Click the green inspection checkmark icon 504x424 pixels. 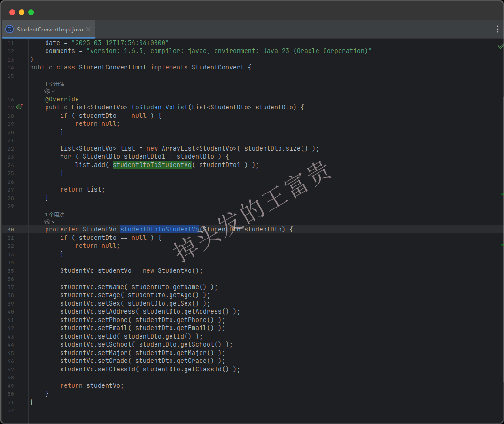tap(500, 46)
